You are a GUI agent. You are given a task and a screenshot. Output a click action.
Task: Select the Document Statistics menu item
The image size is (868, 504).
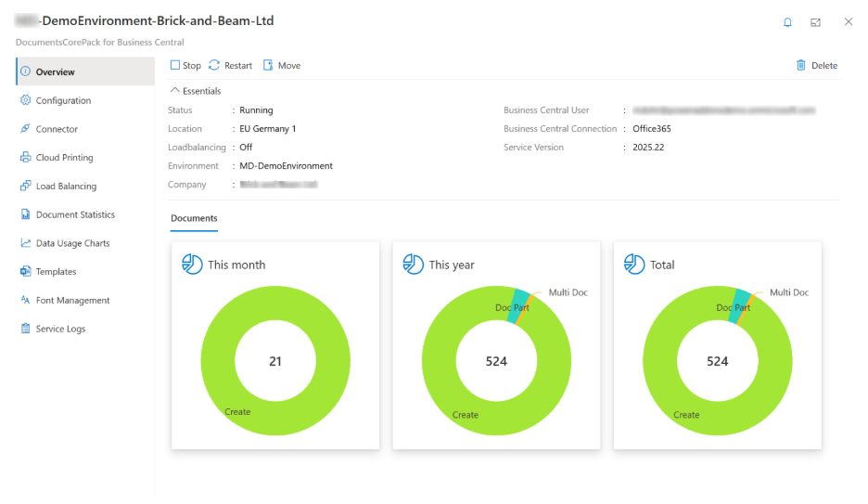click(85, 214)
